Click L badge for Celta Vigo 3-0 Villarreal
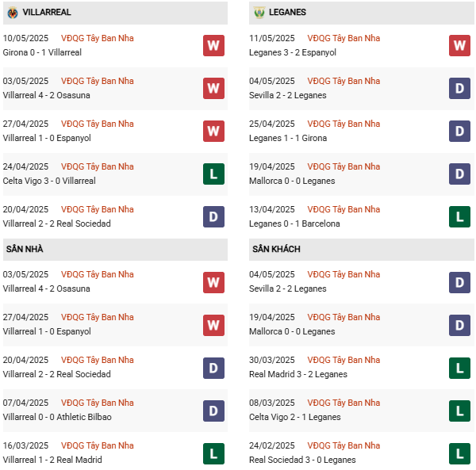 (x=213, y=174)
